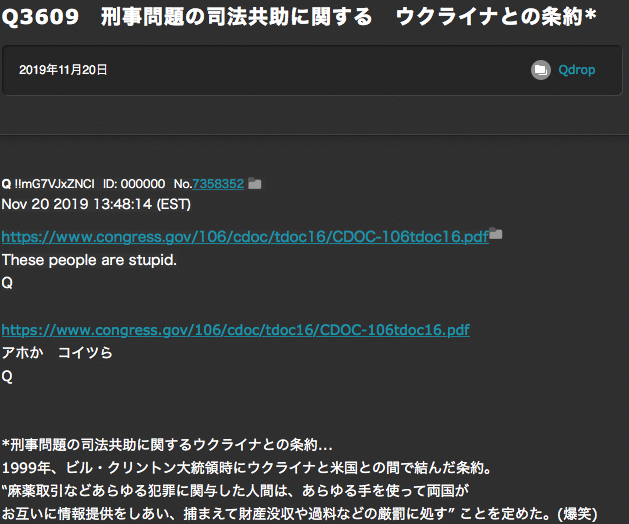Open the Qdrop category link
The width and height of the screenshot is (629, 524).
(576, 70)
